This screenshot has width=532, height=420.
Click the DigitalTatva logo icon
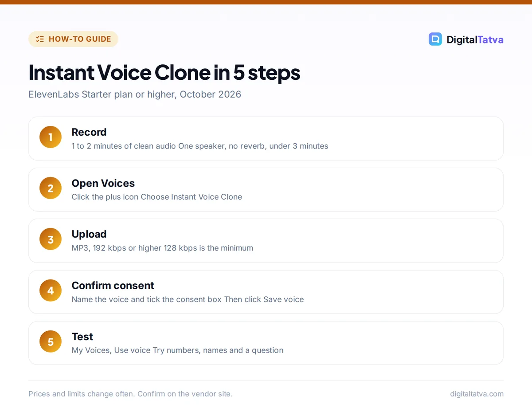click(x=435, y=39)
